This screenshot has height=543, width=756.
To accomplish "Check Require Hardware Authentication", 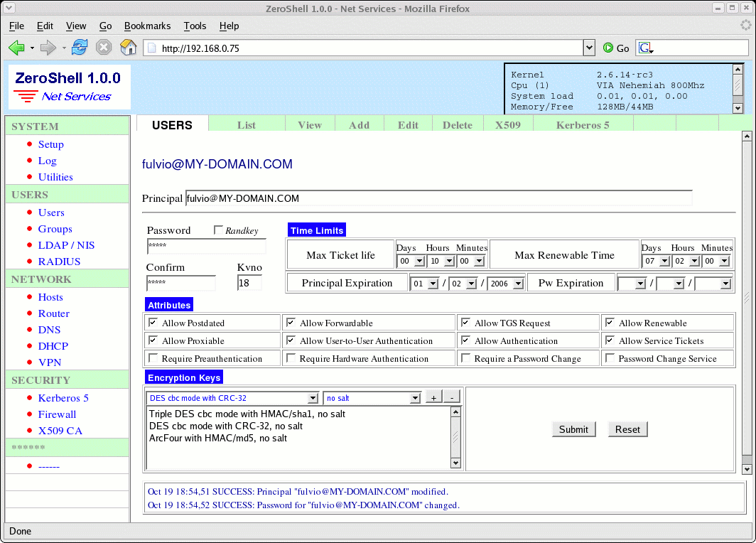I will [x=291, y=357].
